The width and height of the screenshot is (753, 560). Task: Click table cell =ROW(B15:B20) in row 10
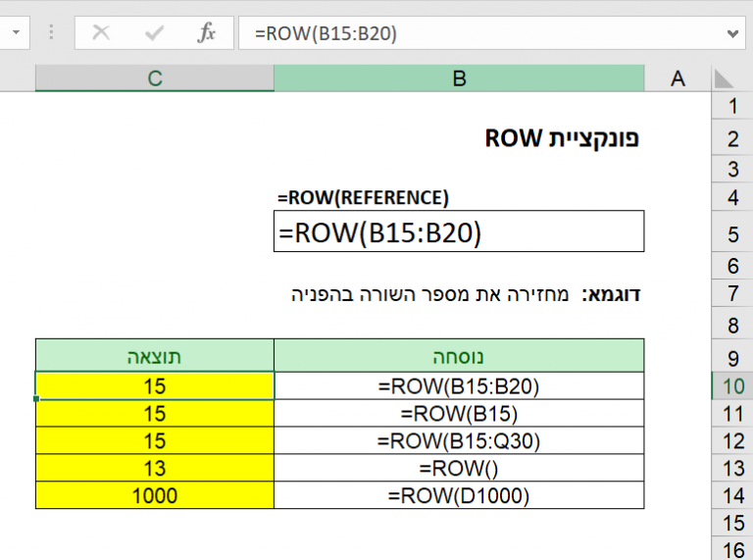[x=459, y=386]
